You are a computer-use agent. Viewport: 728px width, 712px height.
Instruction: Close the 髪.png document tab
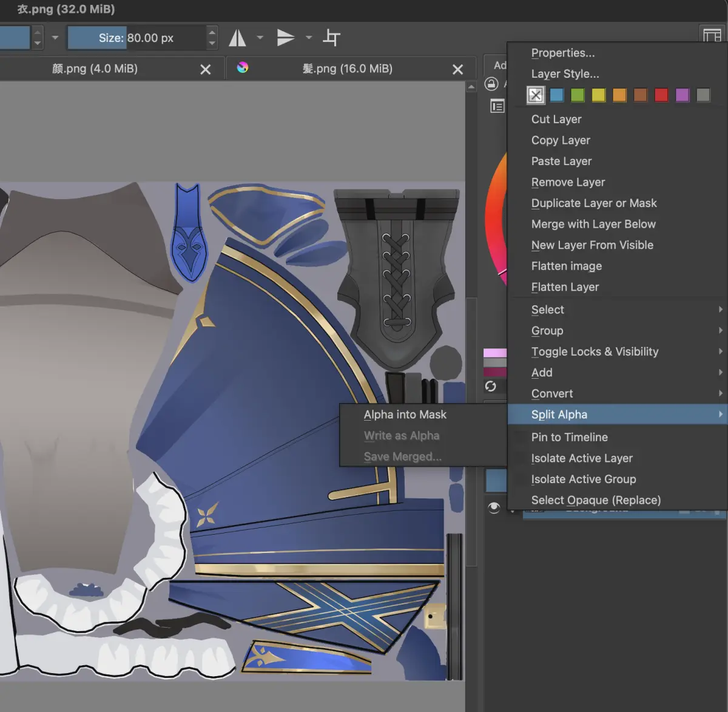[x=458, y=69]
